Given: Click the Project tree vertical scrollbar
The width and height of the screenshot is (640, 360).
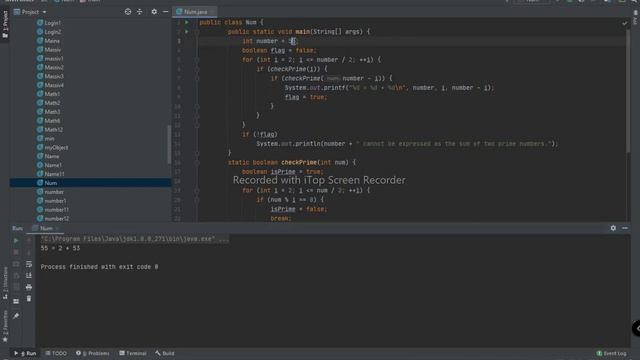Looking at the screenshot, I should tap(169, 144).
